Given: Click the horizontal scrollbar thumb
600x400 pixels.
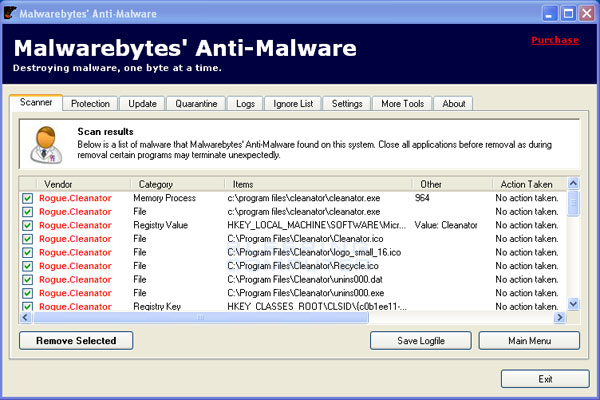Looking at the screenshot, I should pos(201,317).
